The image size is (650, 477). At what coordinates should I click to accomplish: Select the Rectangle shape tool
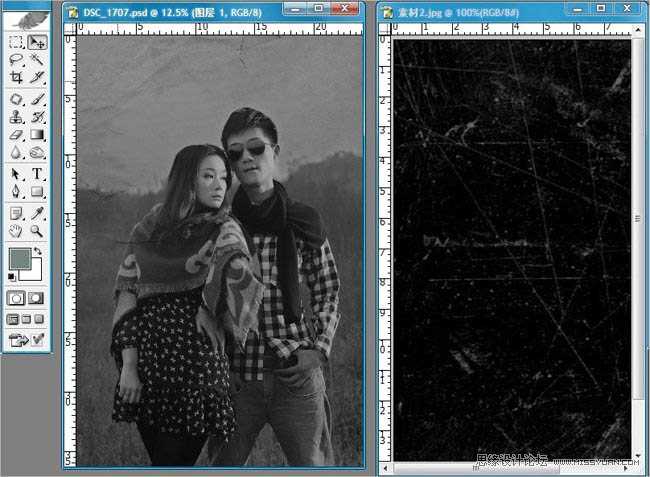pyautogui.click(x=37, y=191)
